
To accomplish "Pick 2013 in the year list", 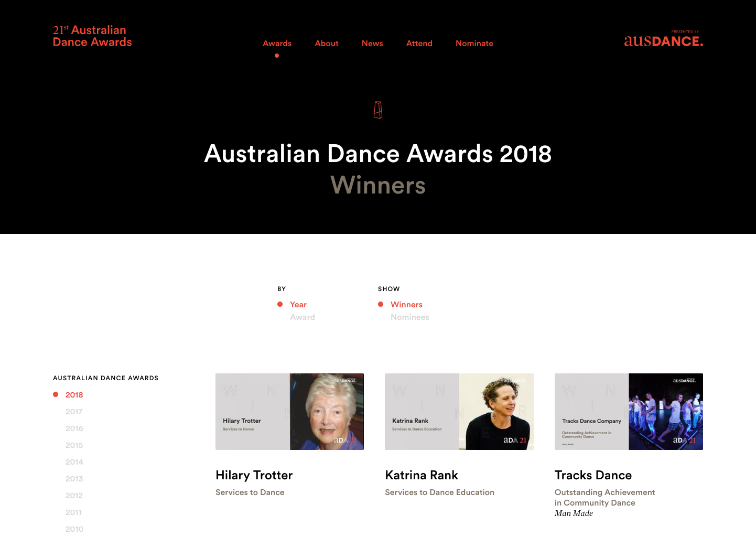I will click(74, 479).
